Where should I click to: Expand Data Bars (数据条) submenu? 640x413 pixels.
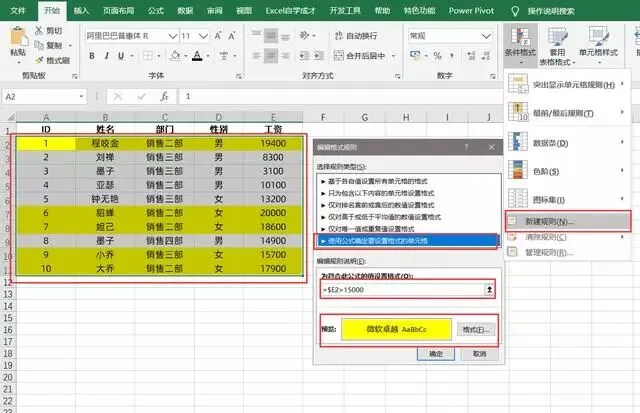click(622, 142)
